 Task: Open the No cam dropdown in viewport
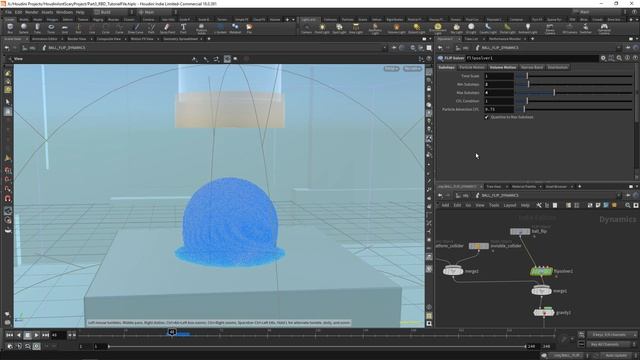[412, 69]
